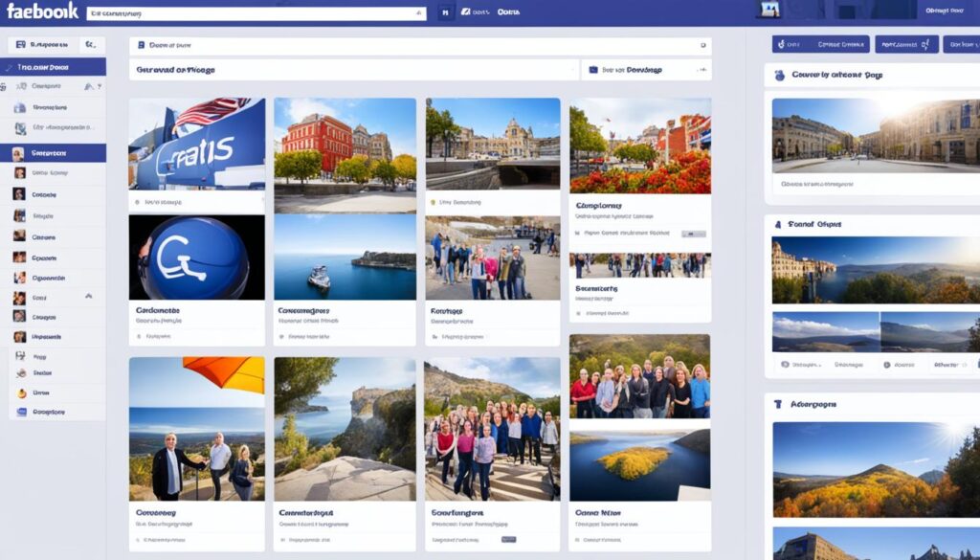Click the folder icon beside the Dowdage label

pos(593,70)
